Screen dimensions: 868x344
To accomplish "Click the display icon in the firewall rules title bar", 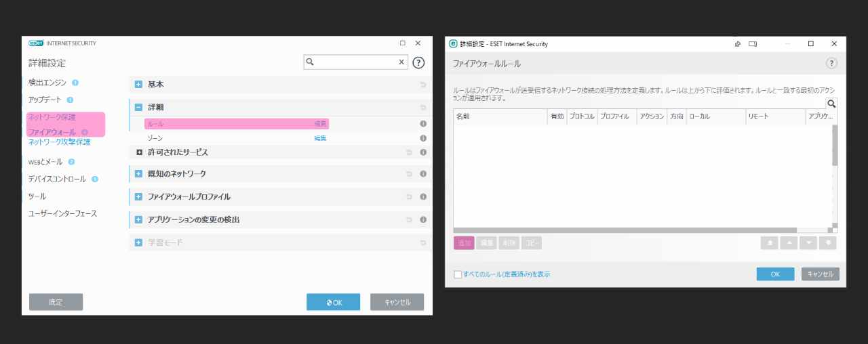I will (x=753, y=44).
